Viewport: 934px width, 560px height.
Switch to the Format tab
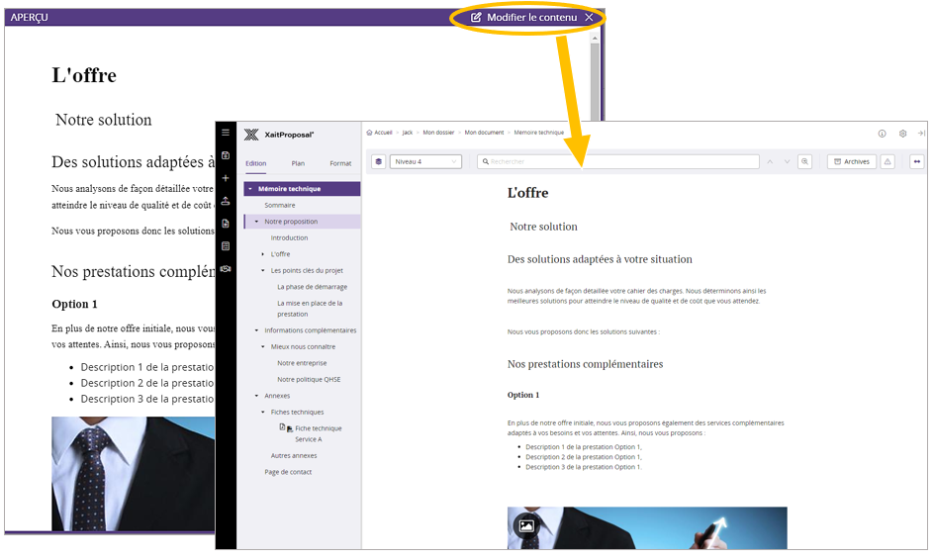coord(340,163)
